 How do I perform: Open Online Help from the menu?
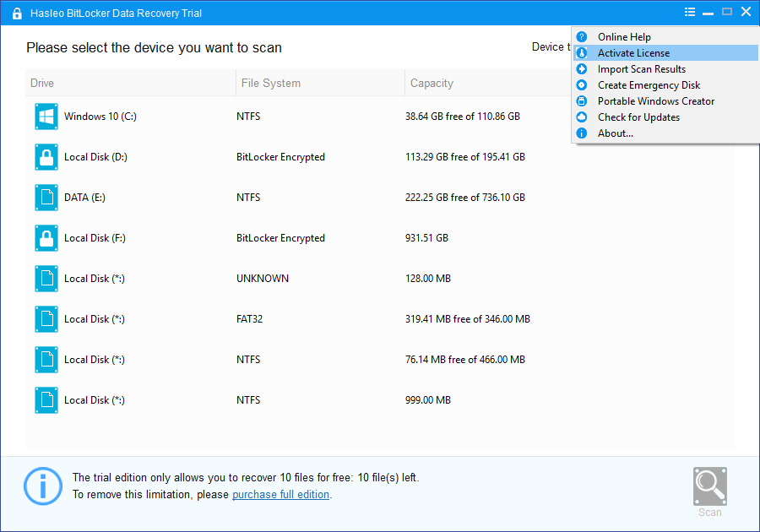(x=666, y=37)
